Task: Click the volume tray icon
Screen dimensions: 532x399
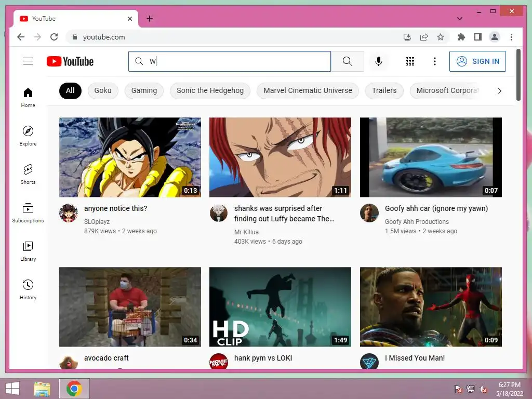Action: (483, 389)
